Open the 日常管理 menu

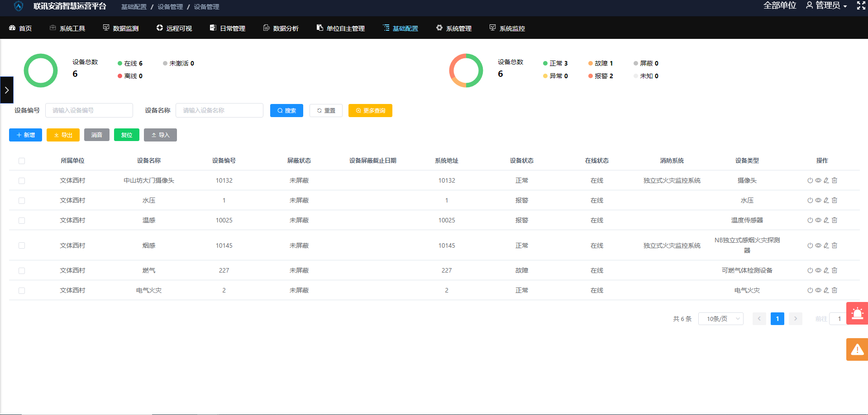(x=228, y=28)
